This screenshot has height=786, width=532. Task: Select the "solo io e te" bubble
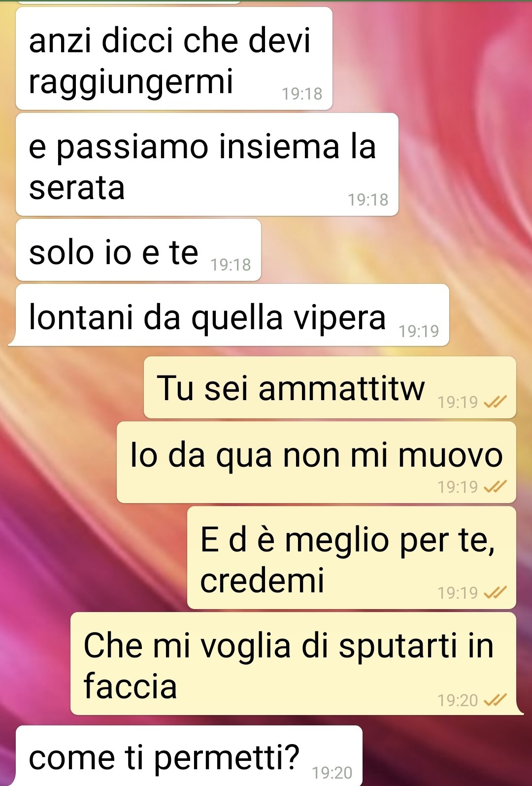138,250
